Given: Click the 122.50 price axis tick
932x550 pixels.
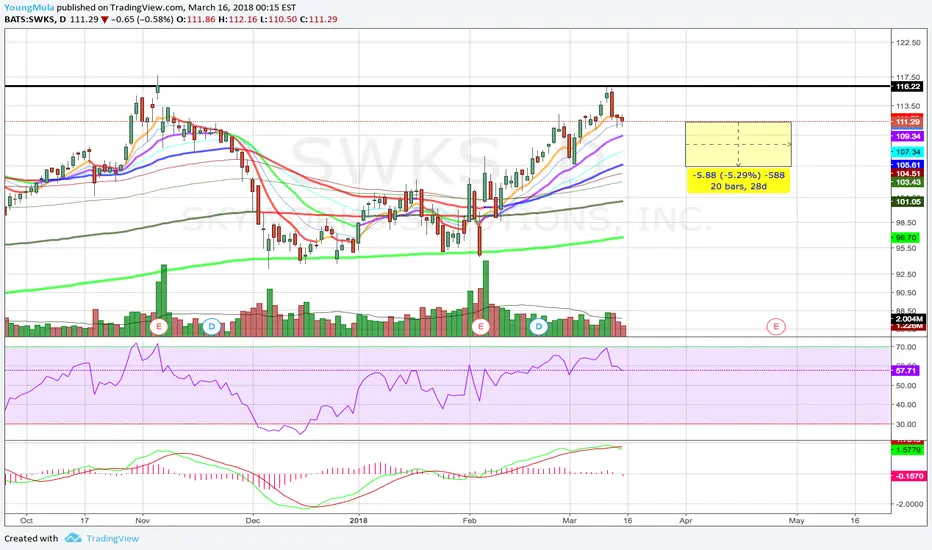Looking at the screenshot, I should click(x=908, y=43).
